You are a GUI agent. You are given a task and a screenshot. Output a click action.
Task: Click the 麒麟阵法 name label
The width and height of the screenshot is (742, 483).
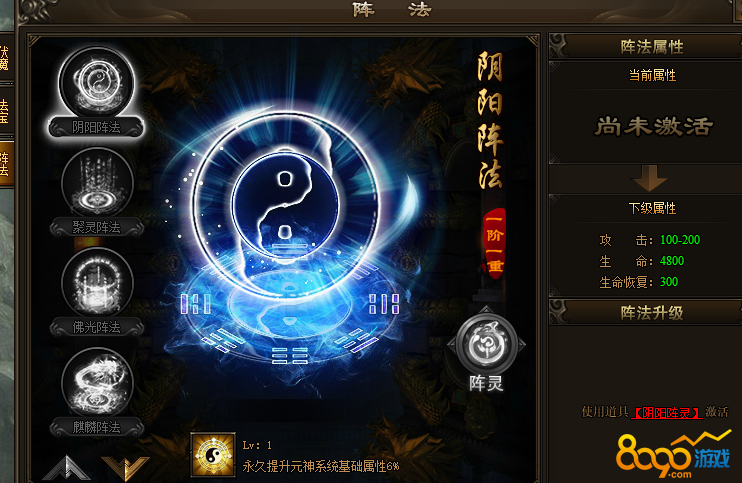click(97, 427)
